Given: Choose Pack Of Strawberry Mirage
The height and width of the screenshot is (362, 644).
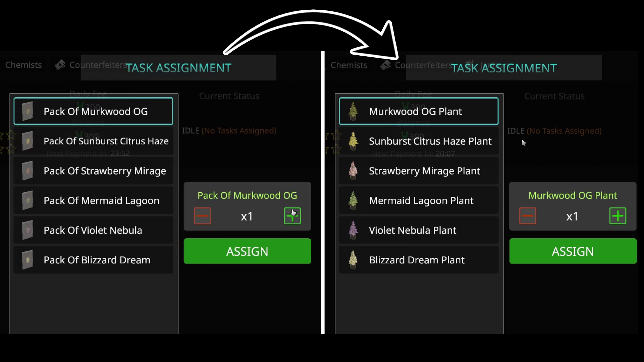Looking at the screenshot, I should pos(93,171).
